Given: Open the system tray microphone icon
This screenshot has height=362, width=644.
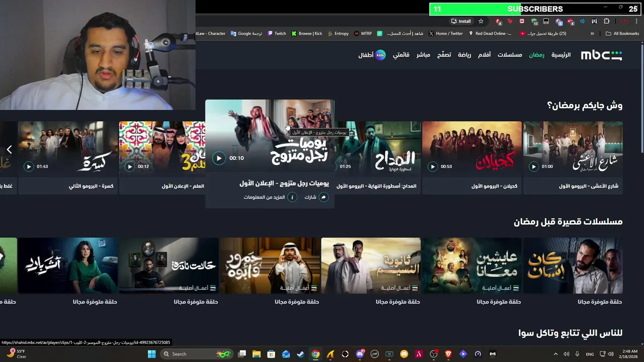Looking at the screenshot, I should pyautogui.click(x=577, y=354).
